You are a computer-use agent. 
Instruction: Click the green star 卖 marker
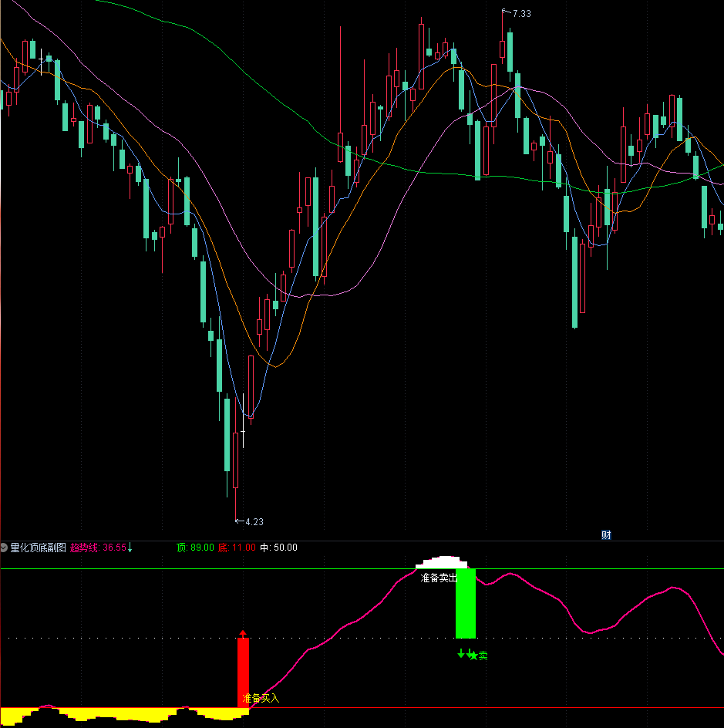point(479,656)
